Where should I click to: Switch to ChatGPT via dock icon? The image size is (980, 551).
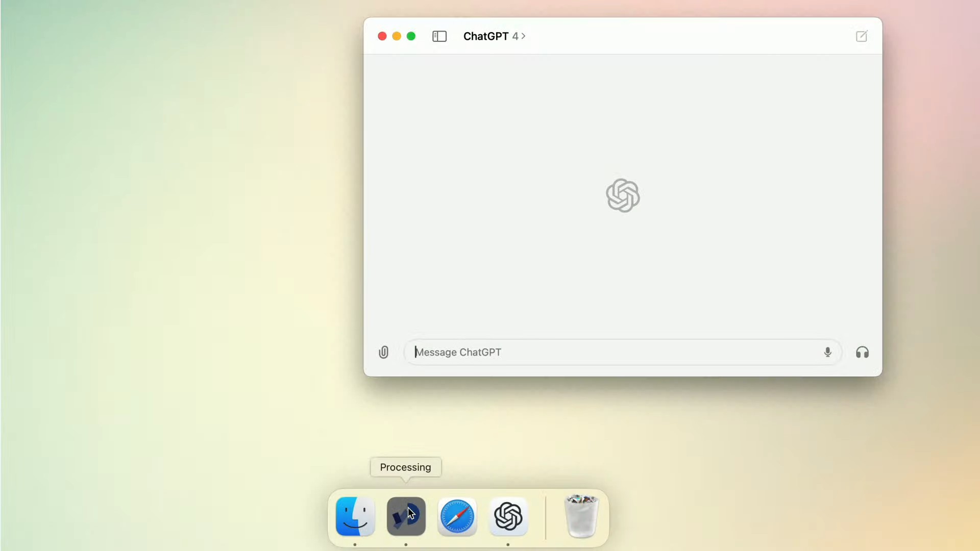coord(508,516)
